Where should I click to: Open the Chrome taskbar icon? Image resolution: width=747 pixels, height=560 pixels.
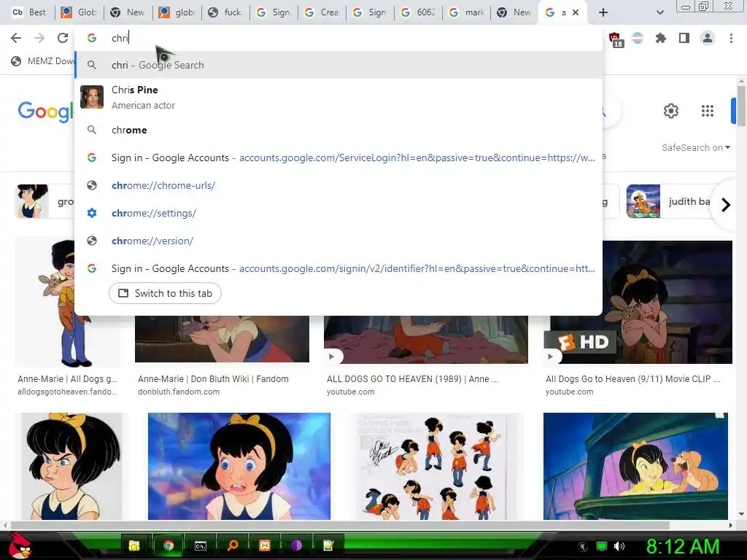pos(168,545)
